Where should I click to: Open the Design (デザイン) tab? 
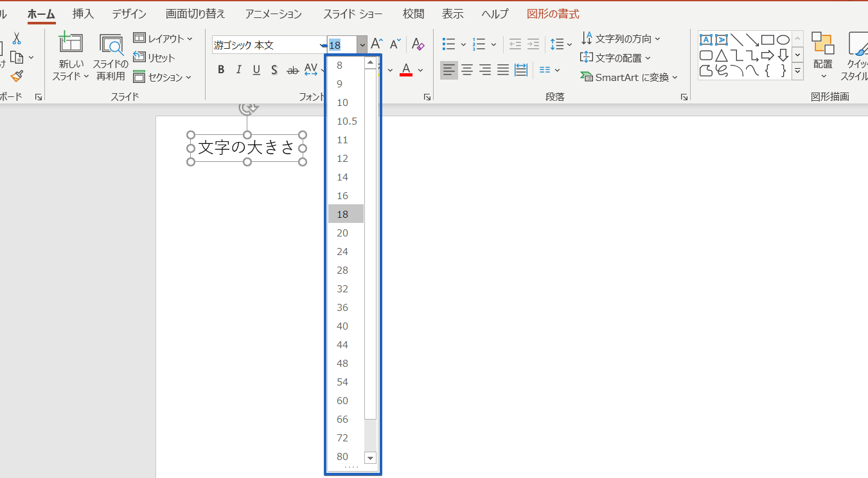pos(128,13)
